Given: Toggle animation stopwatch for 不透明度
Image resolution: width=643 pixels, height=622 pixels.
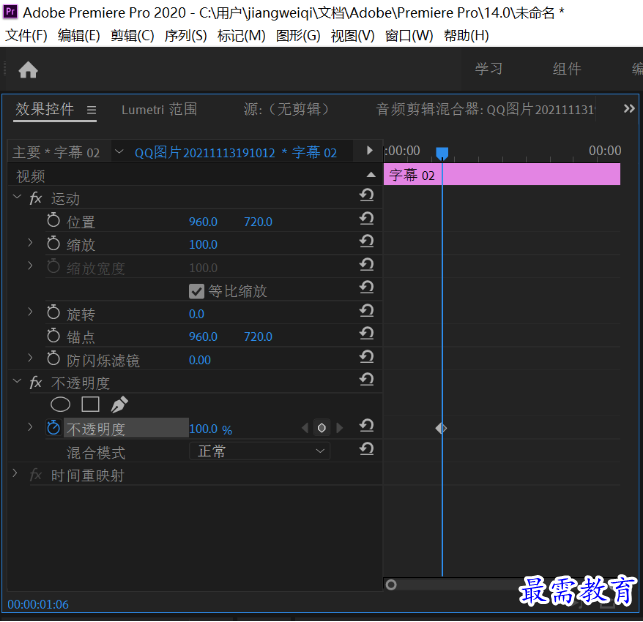Looking at the screenshot, I should click(53, 428).
